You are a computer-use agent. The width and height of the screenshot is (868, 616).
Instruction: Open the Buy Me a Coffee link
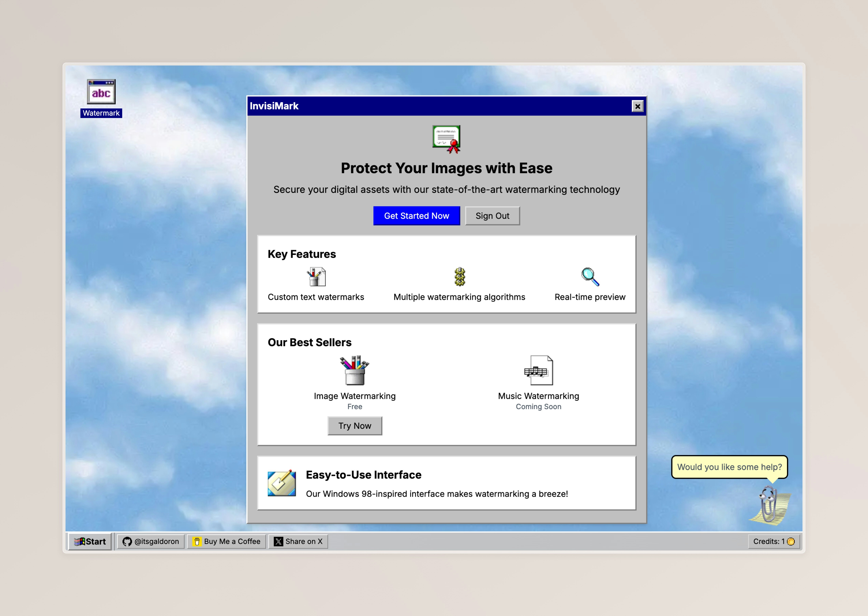click(x=227, y=542)
